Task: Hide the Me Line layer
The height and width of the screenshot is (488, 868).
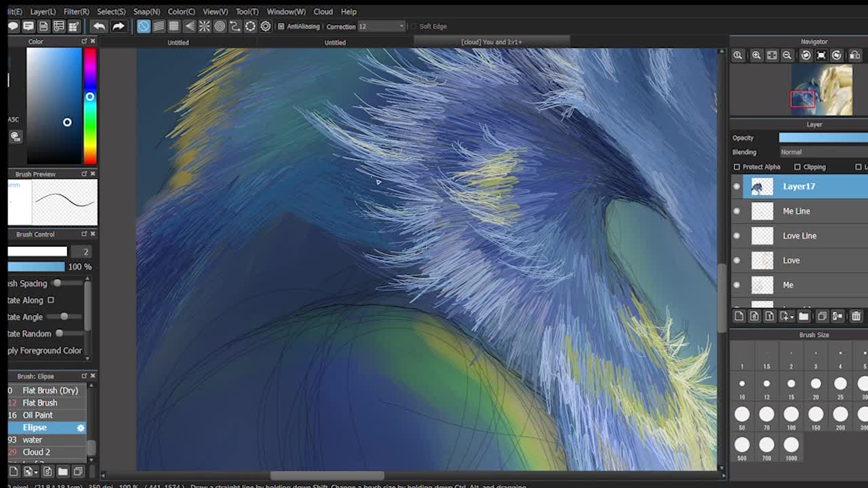Action: coord(736,211)
